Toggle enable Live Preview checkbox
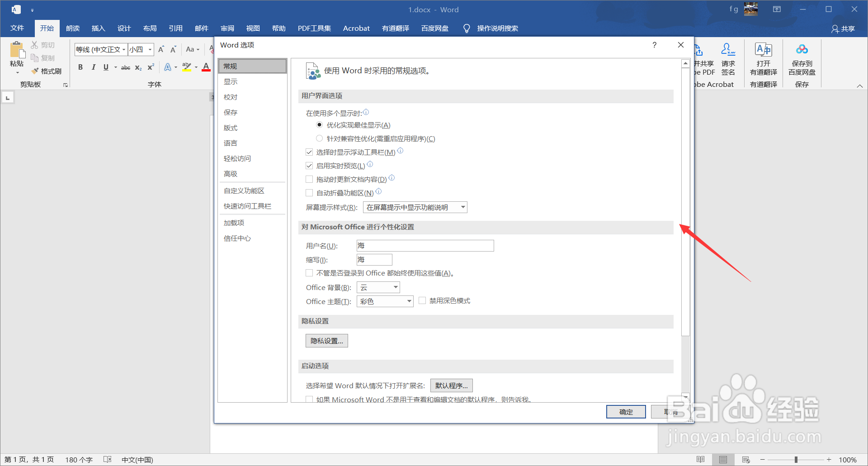The width and height of the screenshot is (868, 466). 309,166
